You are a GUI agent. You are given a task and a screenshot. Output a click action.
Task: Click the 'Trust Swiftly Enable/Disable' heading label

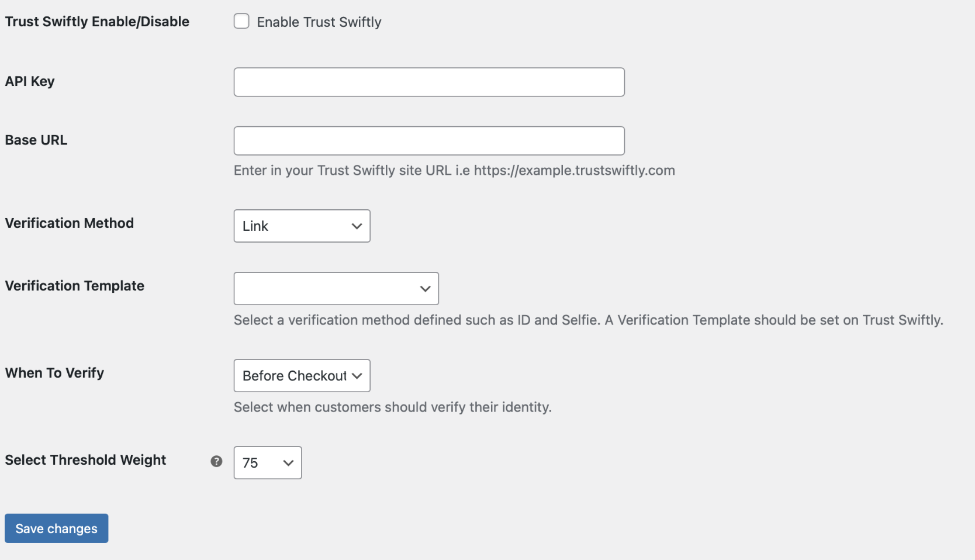tap(97, 22)
